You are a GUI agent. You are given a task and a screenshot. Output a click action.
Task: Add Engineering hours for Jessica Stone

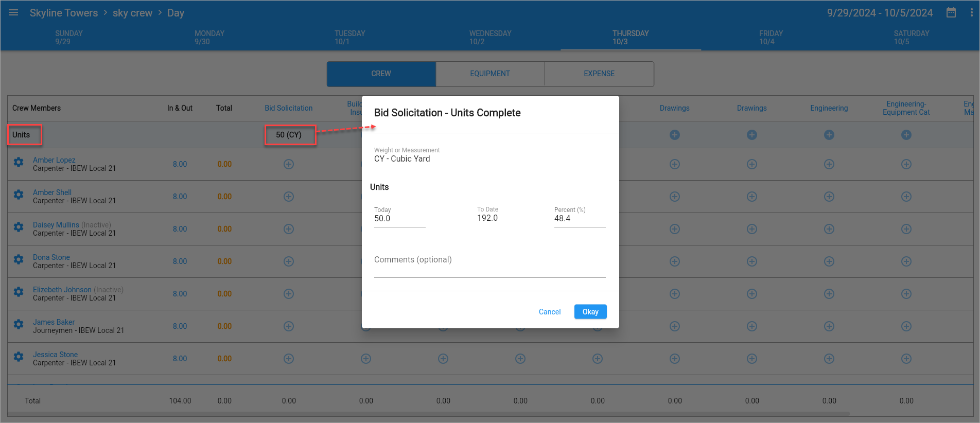coord(829,359)
